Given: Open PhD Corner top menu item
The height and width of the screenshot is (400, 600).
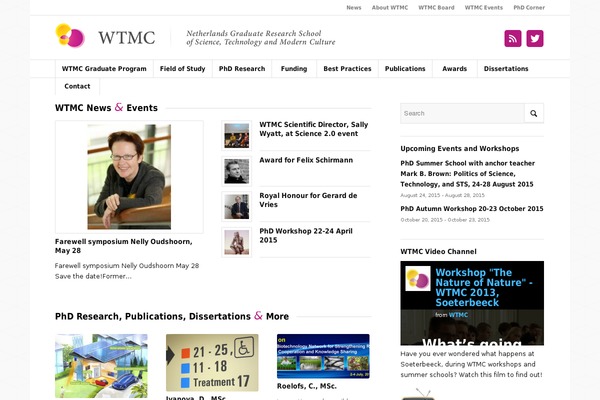Looking at the screenshot, I should point(529,8).
